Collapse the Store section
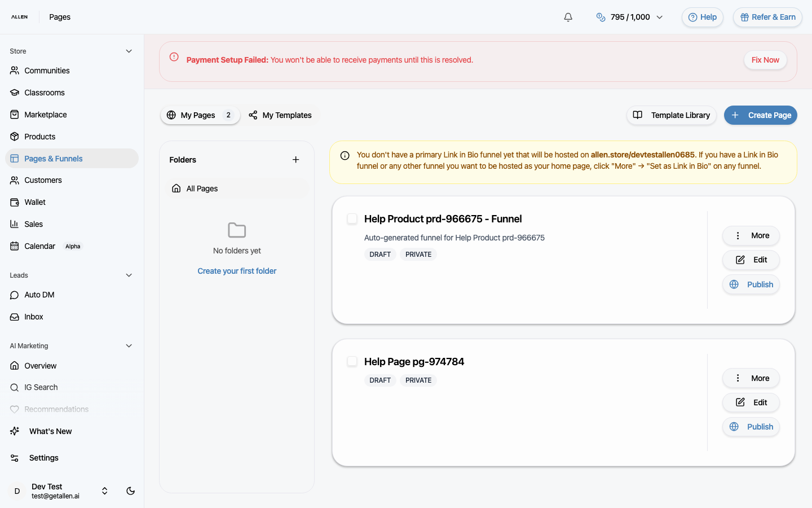The height and width of the screenshot is (508, 812). coord(129,51)
